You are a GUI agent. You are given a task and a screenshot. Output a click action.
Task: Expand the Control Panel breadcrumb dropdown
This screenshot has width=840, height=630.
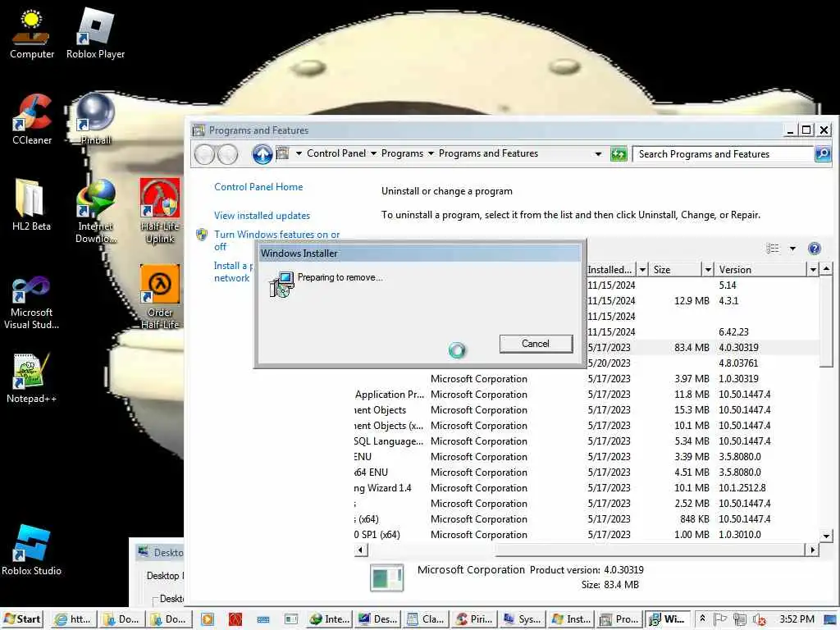[373, 153]
